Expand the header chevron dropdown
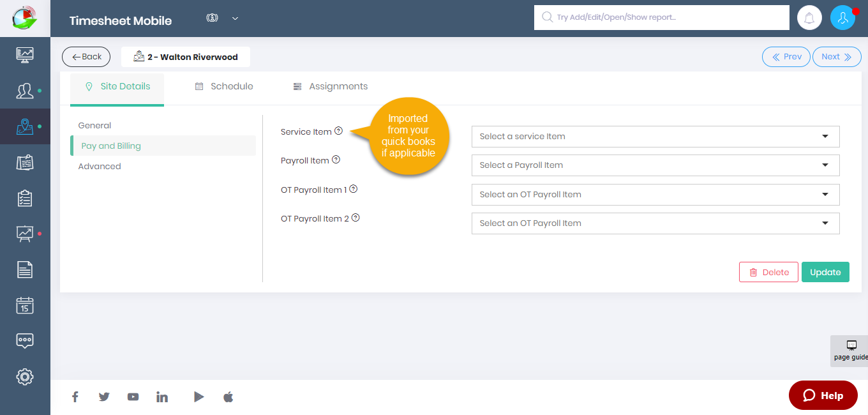Viewport: 868px width, 415px height. pos(235,19)
